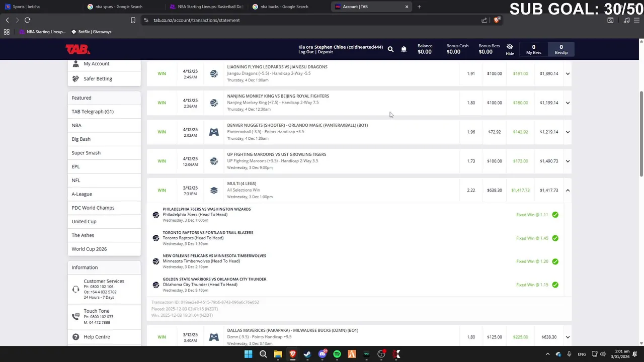Image resolution: width=644 pixels, height=362 pixels.
Task: Open the Help Centre link
Action: point(97,337)
